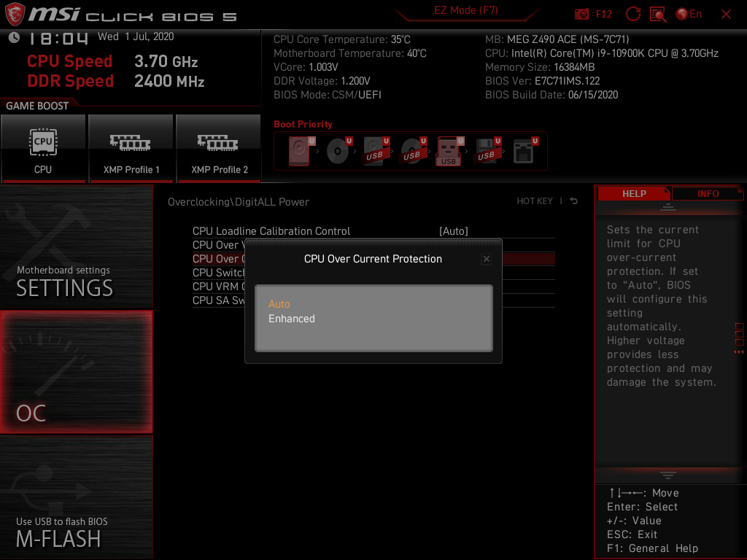Image resolution: width=747 pixels, height=560 pixels.
Task: Select the hard disk boot priority icon
Action: (x=299, y=149)
